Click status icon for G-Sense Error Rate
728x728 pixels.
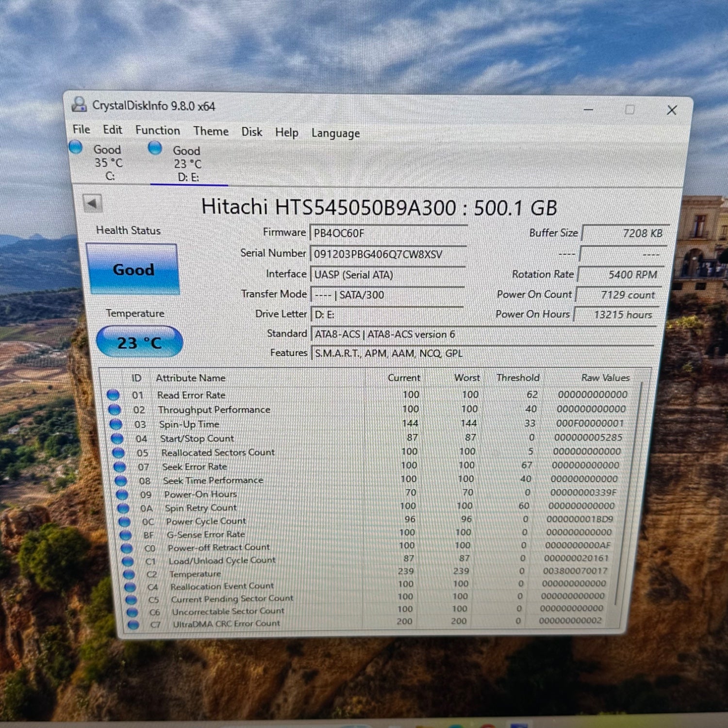(x=125, y=534)
